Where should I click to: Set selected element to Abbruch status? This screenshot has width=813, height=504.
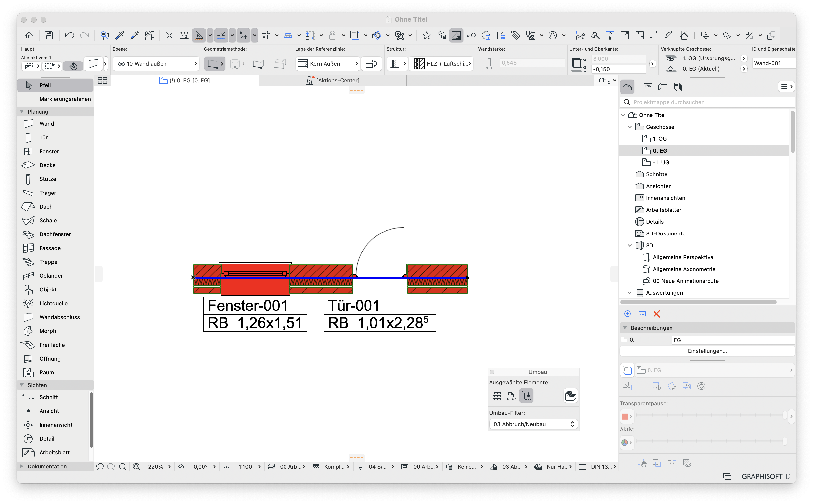coord(511,396)
